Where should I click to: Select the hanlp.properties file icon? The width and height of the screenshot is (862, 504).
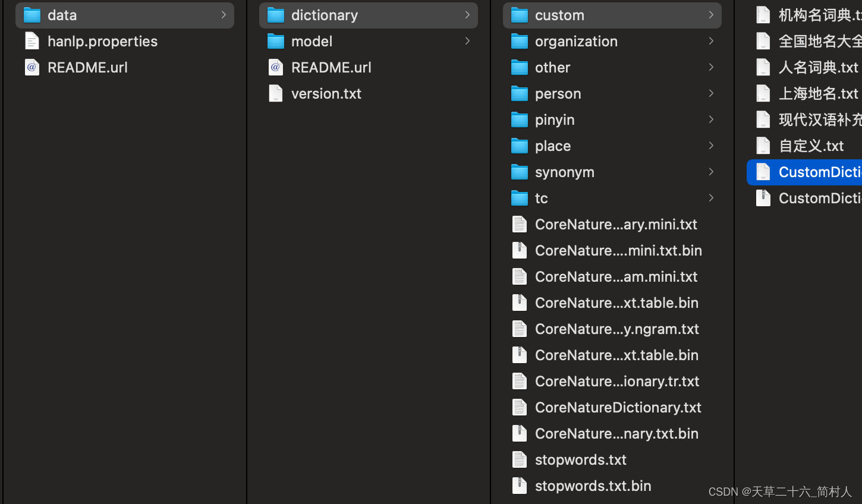[x=32, y=41]
